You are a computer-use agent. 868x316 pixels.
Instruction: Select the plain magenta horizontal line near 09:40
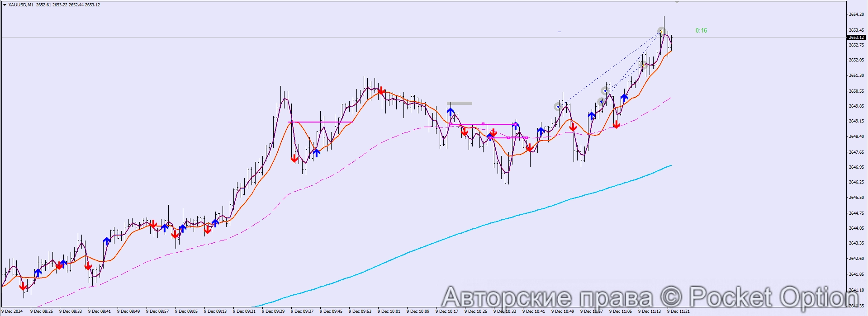(x=320, y=122)
